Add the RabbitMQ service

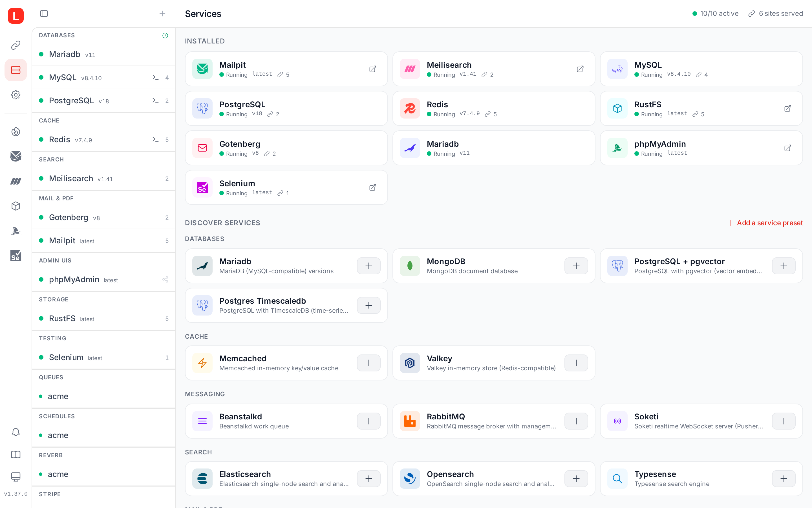(576, 421)
